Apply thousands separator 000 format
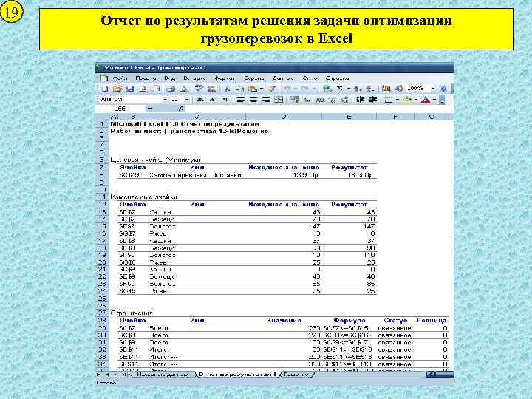This screenshot has width=532, height=399. [319, 100]
